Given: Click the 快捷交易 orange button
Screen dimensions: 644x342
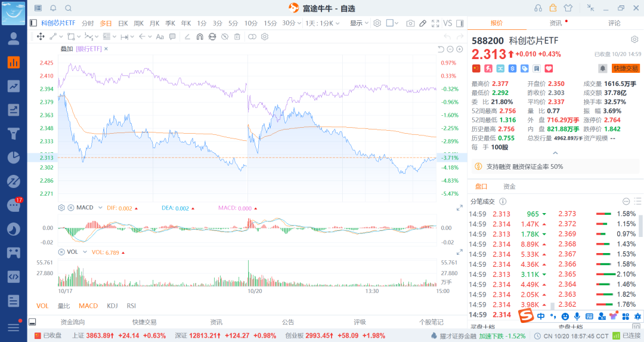Looking at the screenshot, I should [x=626, y=69].
